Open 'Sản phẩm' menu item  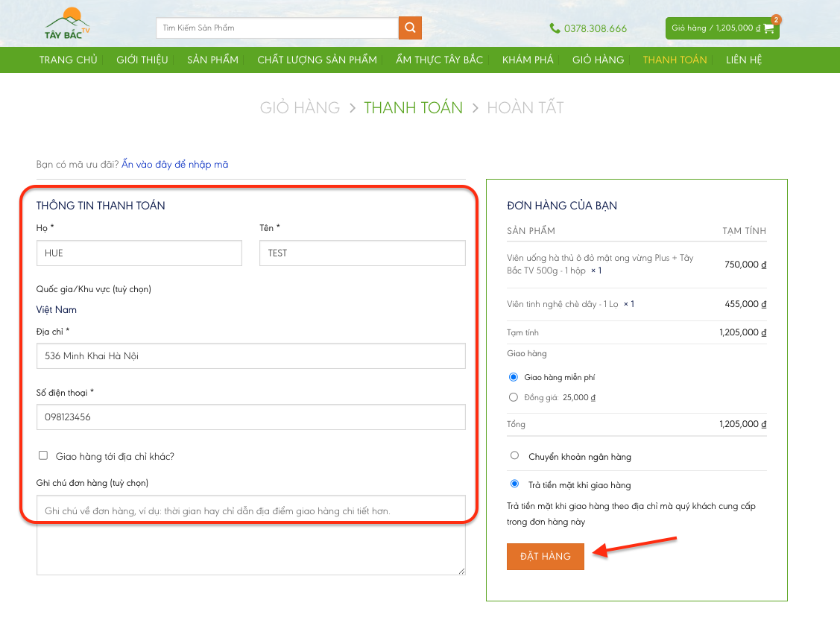pos(212,60)
